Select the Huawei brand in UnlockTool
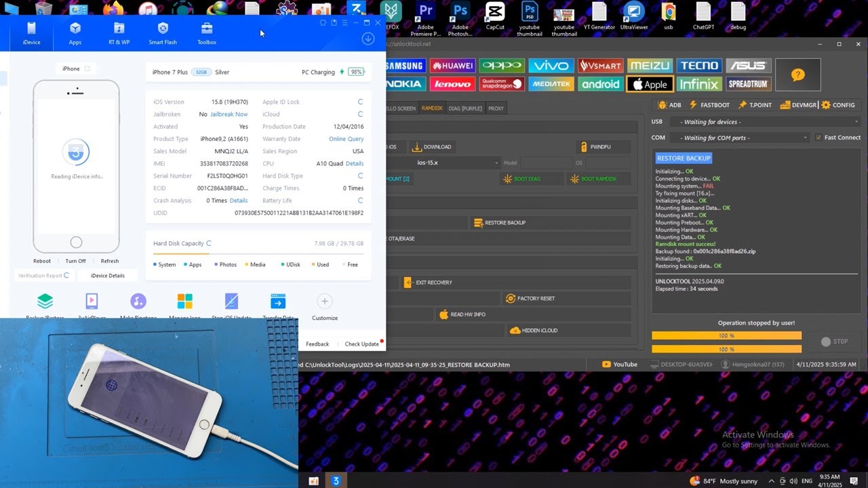Screen dimensions: 868x488 452,66
